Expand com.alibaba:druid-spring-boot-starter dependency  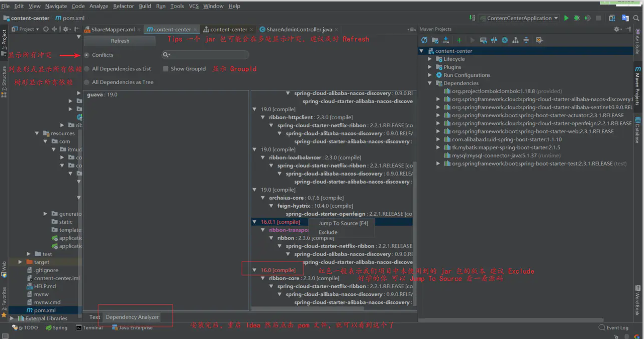pyautogui.click(x=438, y=139)
